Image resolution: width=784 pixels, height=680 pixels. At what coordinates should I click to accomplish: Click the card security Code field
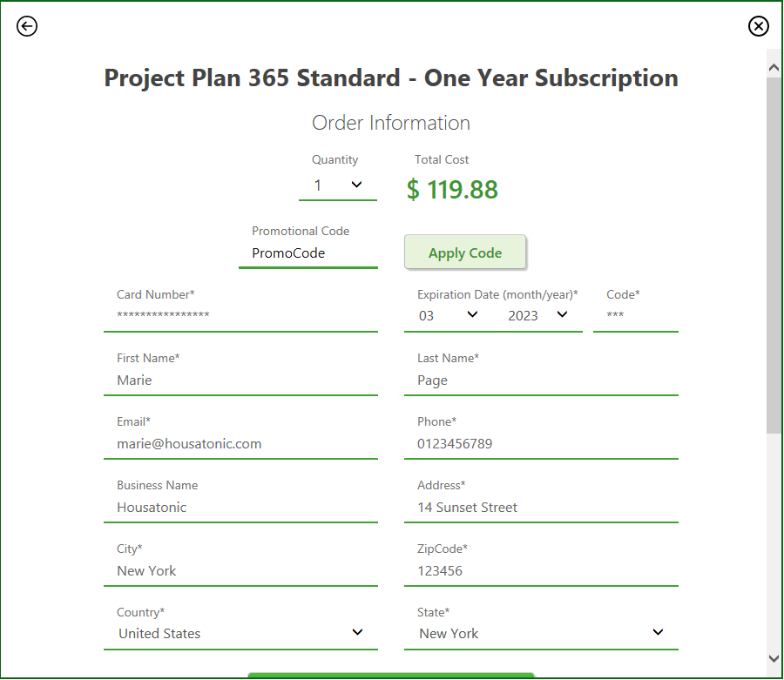(636, 316)
